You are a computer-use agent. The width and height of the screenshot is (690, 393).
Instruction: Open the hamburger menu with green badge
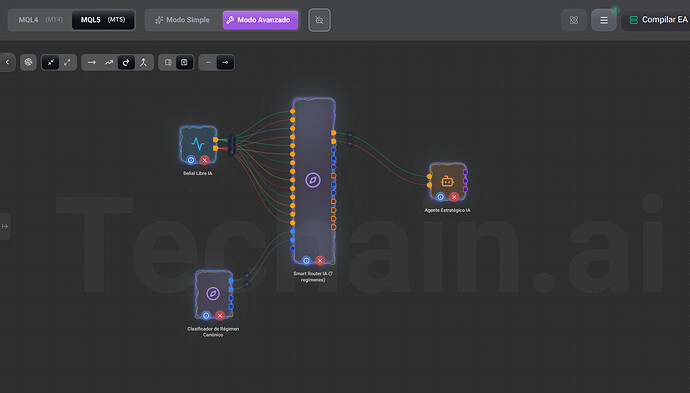[x=604, y=20]
